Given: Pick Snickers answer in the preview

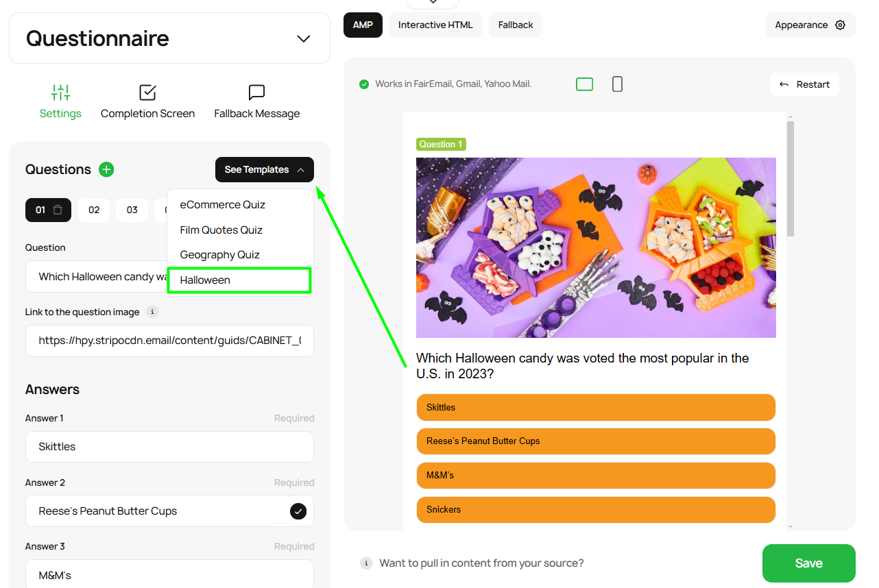Looking at the screenshot, I should tap(596, 510).
